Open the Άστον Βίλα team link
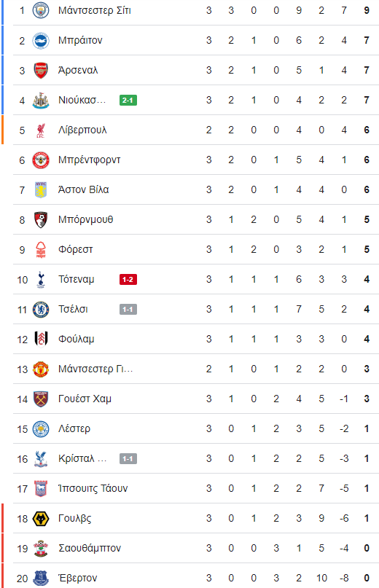379x588 pixels. (83, 189)
